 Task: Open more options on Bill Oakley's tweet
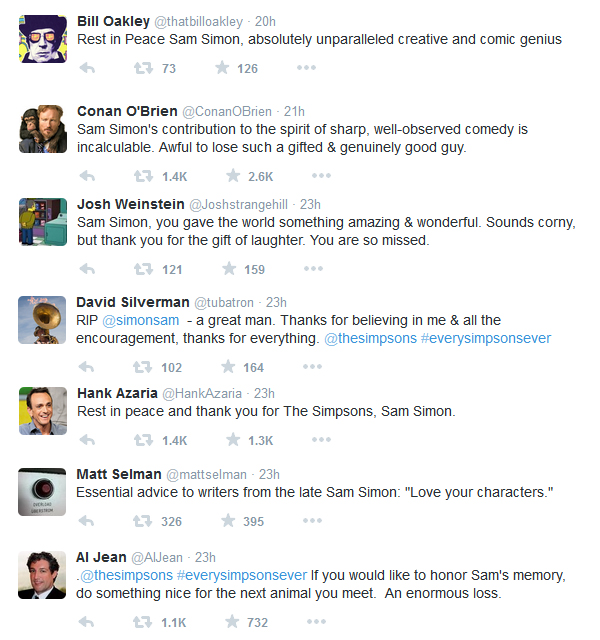tap(306, 68)
